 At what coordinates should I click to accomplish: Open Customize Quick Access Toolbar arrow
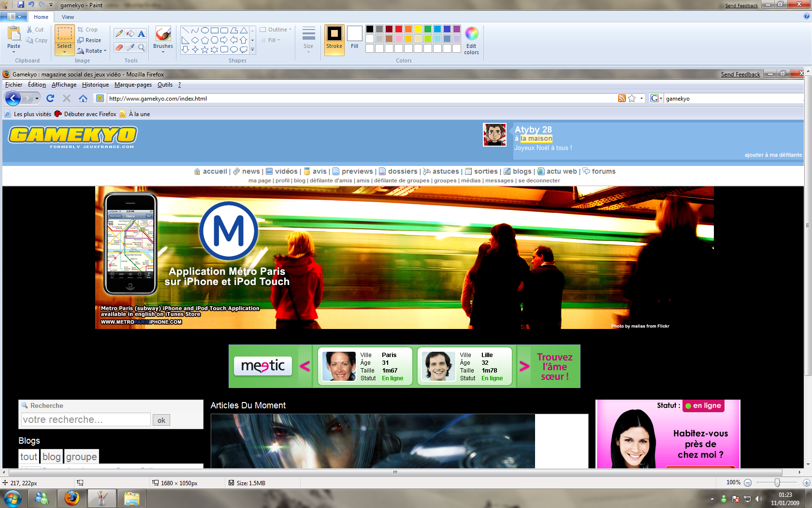click(51, 5)
